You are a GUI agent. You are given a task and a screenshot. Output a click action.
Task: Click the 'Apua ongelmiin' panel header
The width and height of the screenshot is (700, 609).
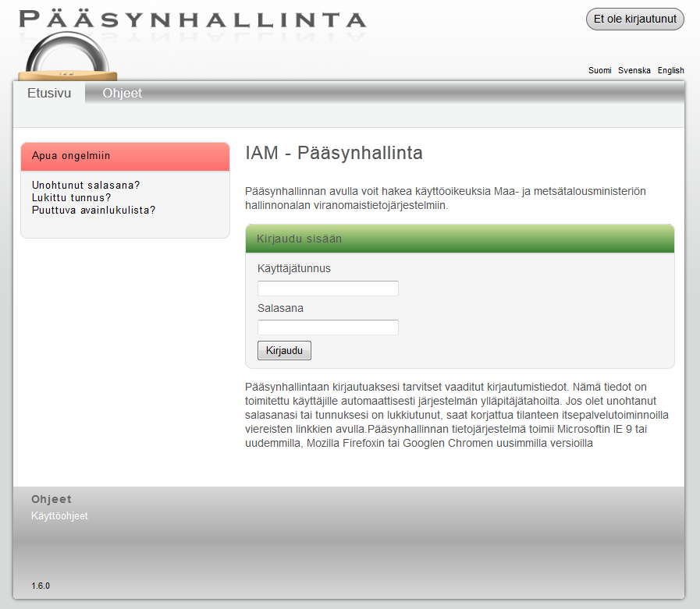(125, 157)
